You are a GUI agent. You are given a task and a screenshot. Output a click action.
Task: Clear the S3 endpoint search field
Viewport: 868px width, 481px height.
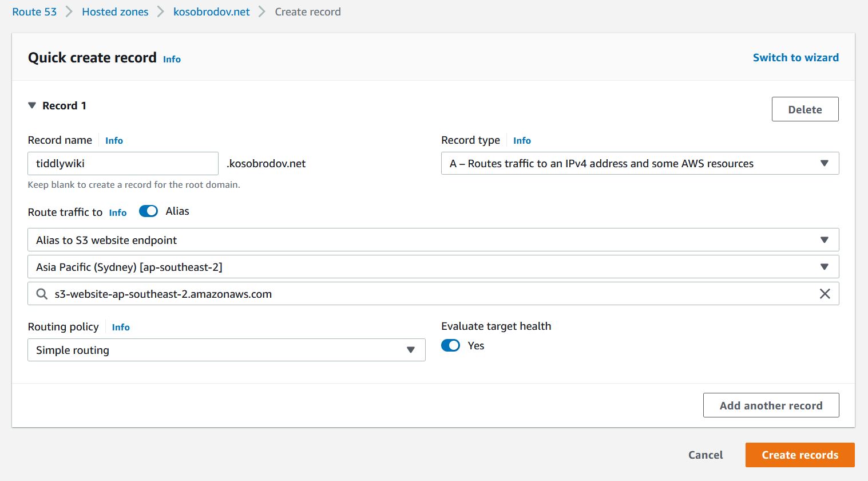(x=825, y=294)
